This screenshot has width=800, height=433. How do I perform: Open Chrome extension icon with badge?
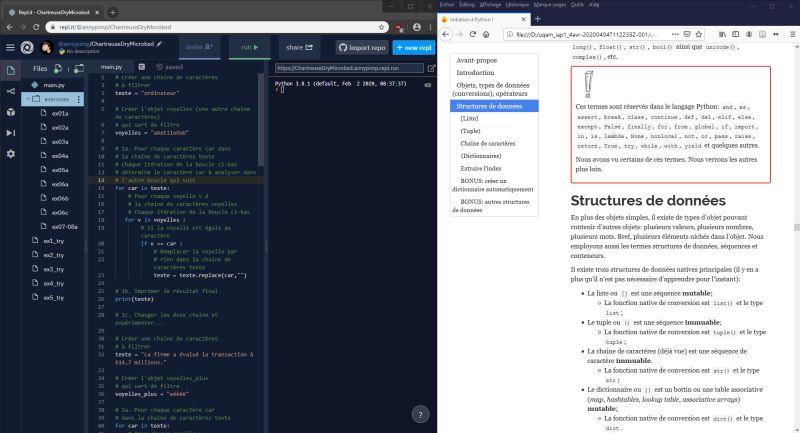click(x=399, y=27)
